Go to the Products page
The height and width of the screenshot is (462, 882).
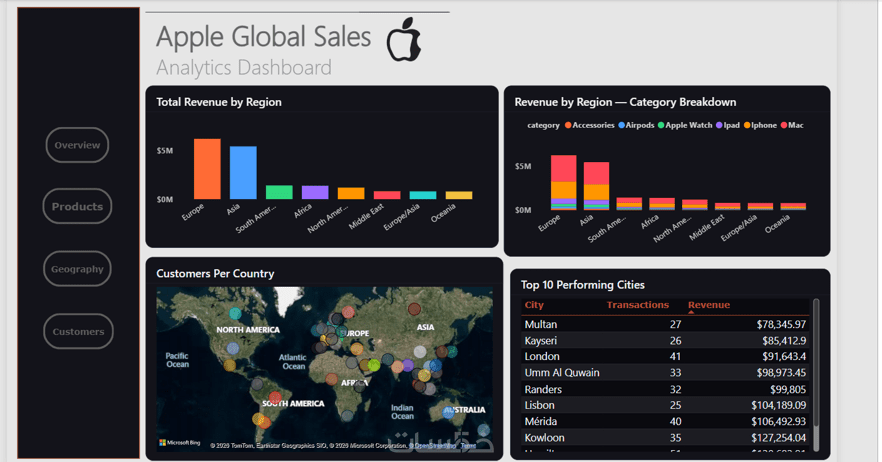77,207
